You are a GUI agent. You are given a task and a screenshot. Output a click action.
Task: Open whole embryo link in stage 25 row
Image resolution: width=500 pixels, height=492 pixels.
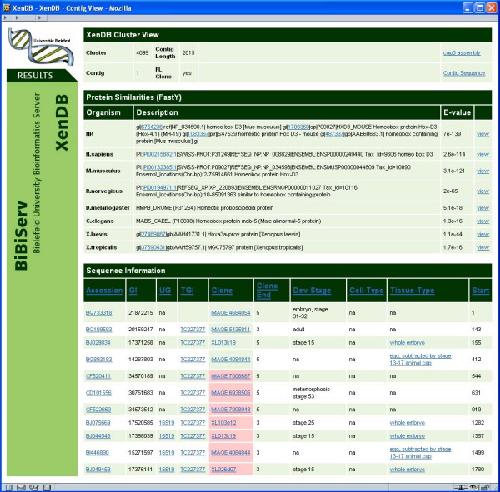(407, 423)
